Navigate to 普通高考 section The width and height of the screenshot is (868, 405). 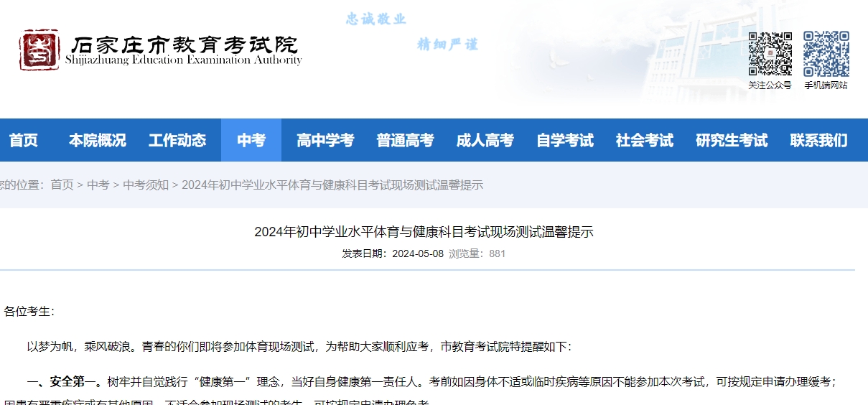(x=405, y=141)
